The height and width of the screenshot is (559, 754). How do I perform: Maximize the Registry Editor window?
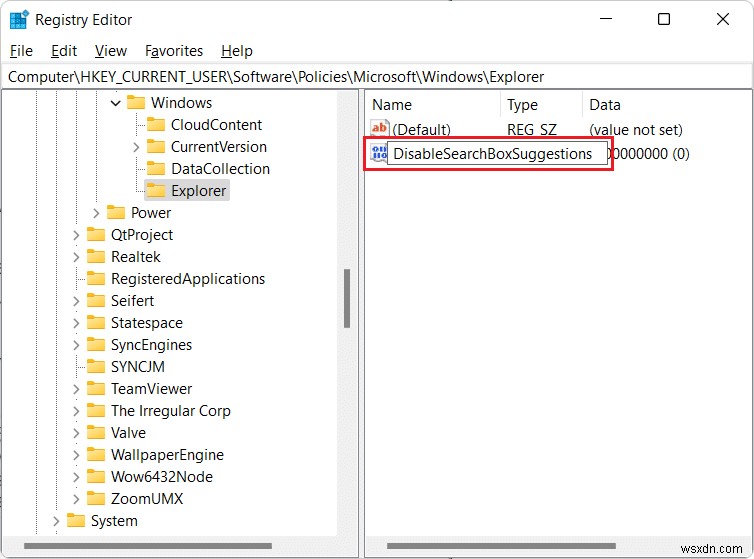pos(664,19)
